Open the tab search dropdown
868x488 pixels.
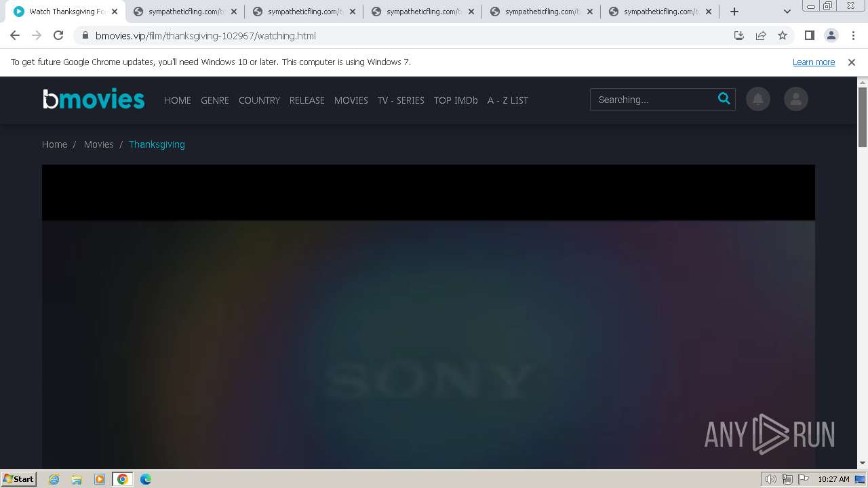pos(787,12)
